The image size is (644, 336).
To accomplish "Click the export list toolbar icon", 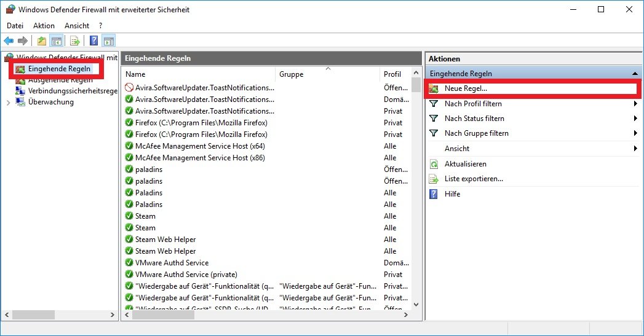I will pyautogui.click(x=75, y=41).
